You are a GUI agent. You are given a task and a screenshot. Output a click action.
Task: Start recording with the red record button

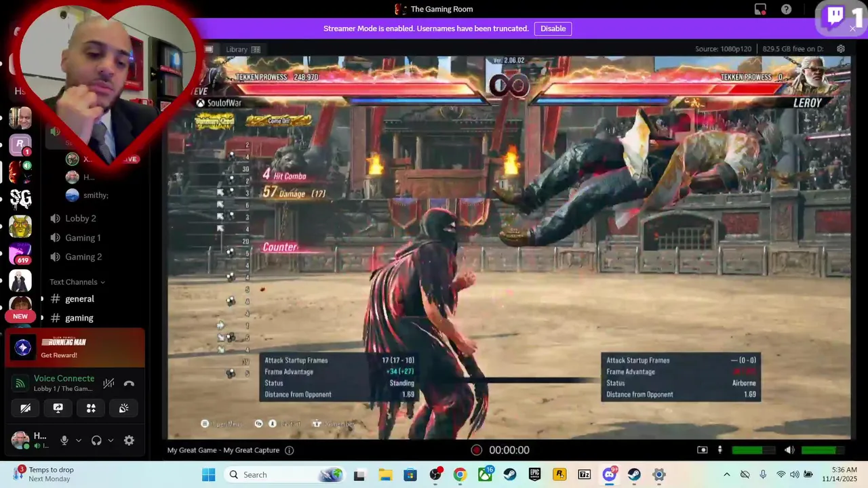tap(476, 450)
